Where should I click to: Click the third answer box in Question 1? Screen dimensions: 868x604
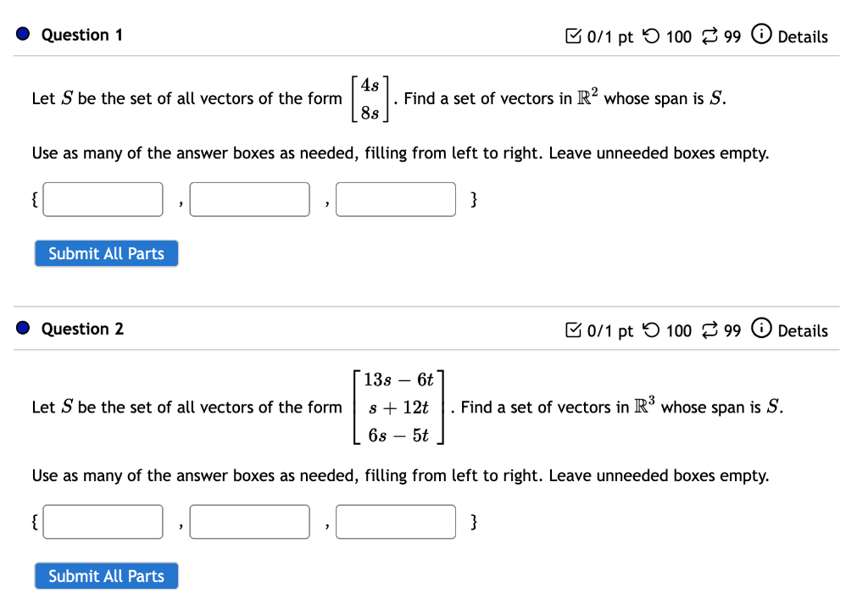395,199
